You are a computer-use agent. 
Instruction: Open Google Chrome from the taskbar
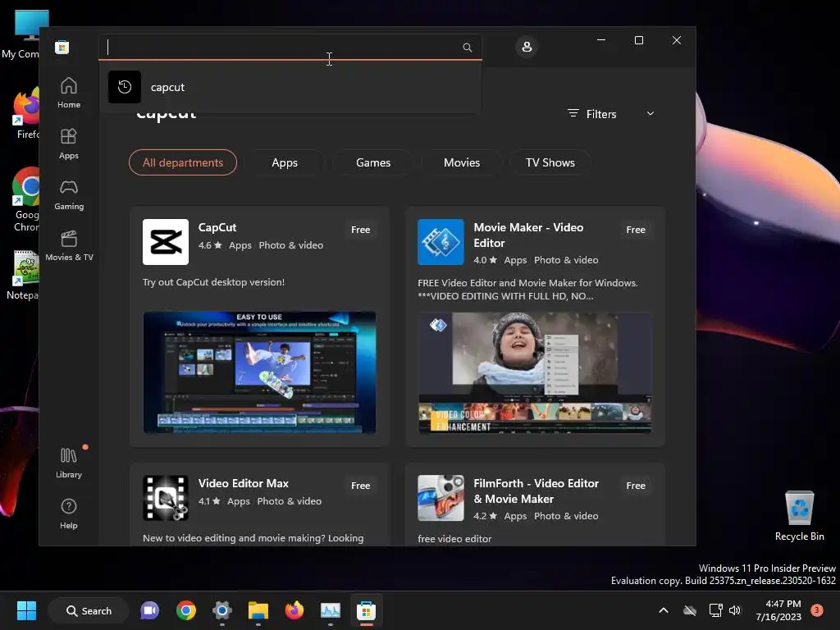pos(186,610)
